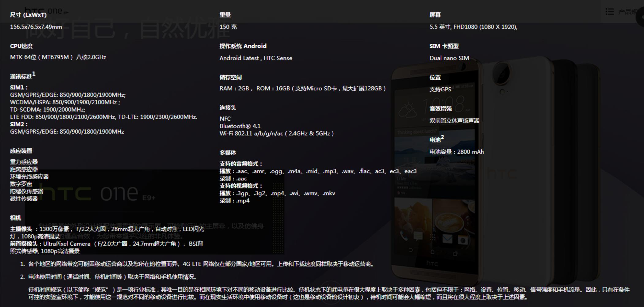The image size is (644, 307).
Task: Click the GSM/GPRS/EDGE line under SIM2
Action: click(x=67, y=132)
